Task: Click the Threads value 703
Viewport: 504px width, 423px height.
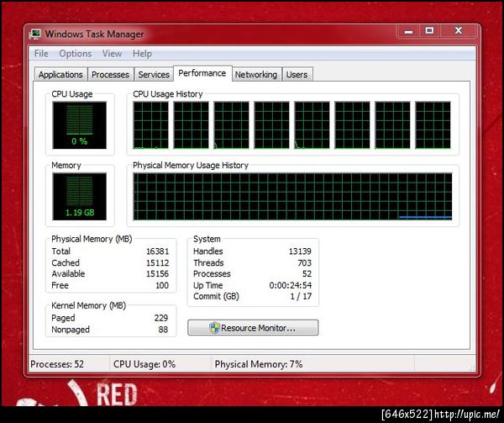Action: tap(304, 263)
